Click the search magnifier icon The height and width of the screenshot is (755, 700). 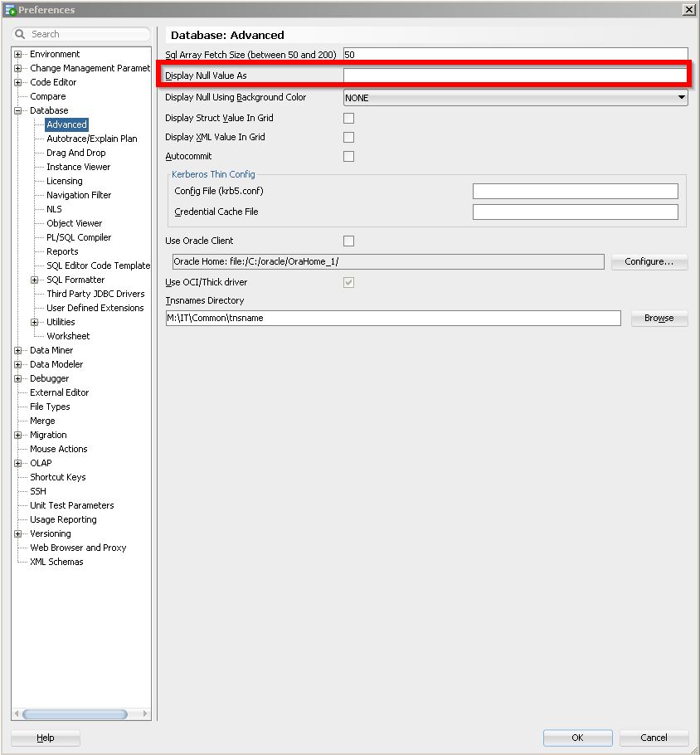(x=20, y=34)
